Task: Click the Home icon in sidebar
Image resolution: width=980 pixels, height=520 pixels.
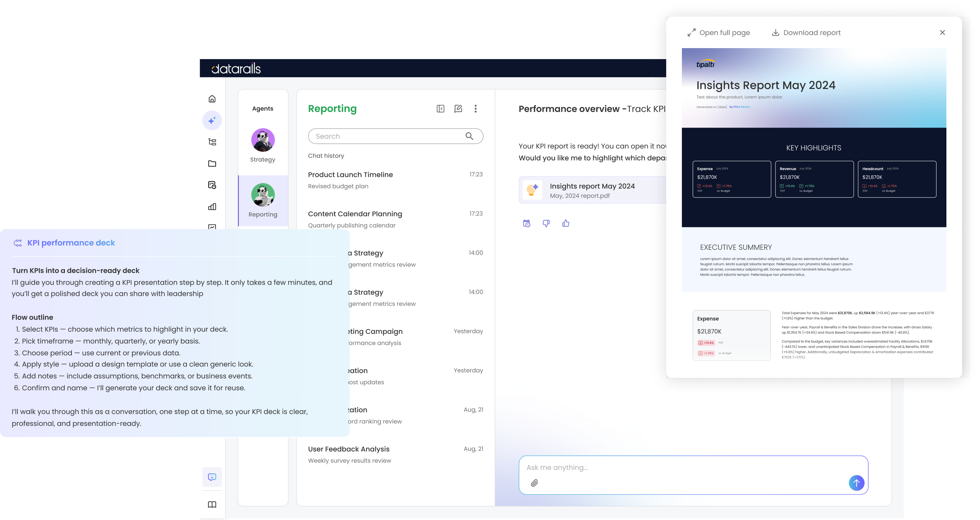Action: (212, 99)
